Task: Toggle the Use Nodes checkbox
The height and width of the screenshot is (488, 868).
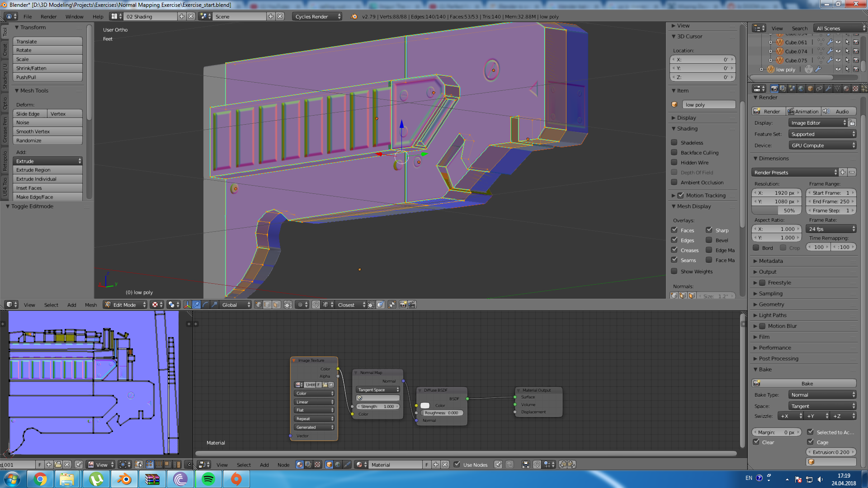Action: click(x=457, y=465)
